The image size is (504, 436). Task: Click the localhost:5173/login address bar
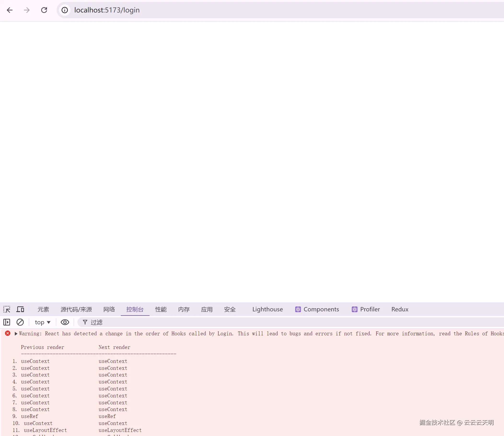pyautogui.click(x=107, y=10)
